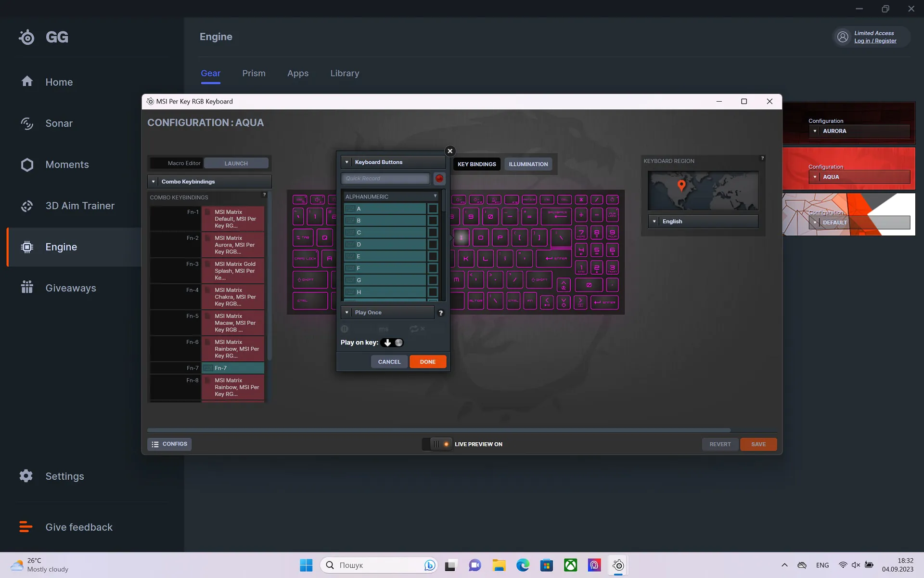Click the SteelSeries GG logo
This screenshot has height=578, width=924.
coord(43,37)
